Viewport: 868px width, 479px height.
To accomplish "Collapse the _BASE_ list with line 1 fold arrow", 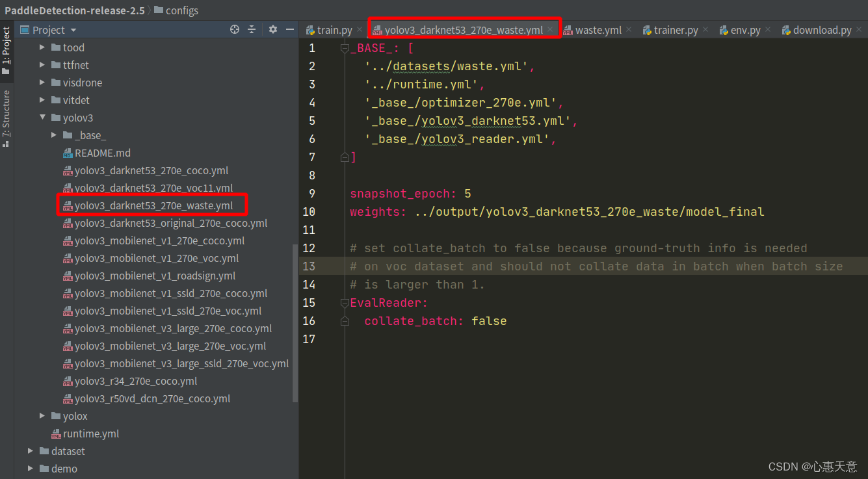I will tap(343, 47).
